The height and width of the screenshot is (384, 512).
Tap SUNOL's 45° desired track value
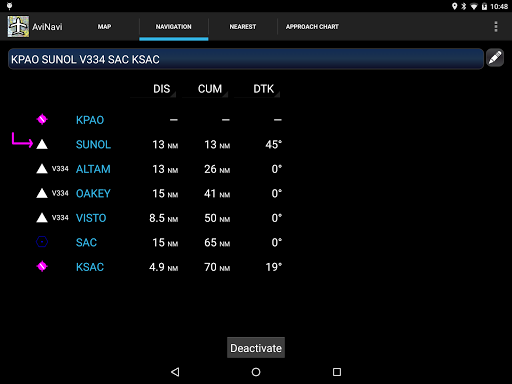pyautogui.click(x=274, y=144)
